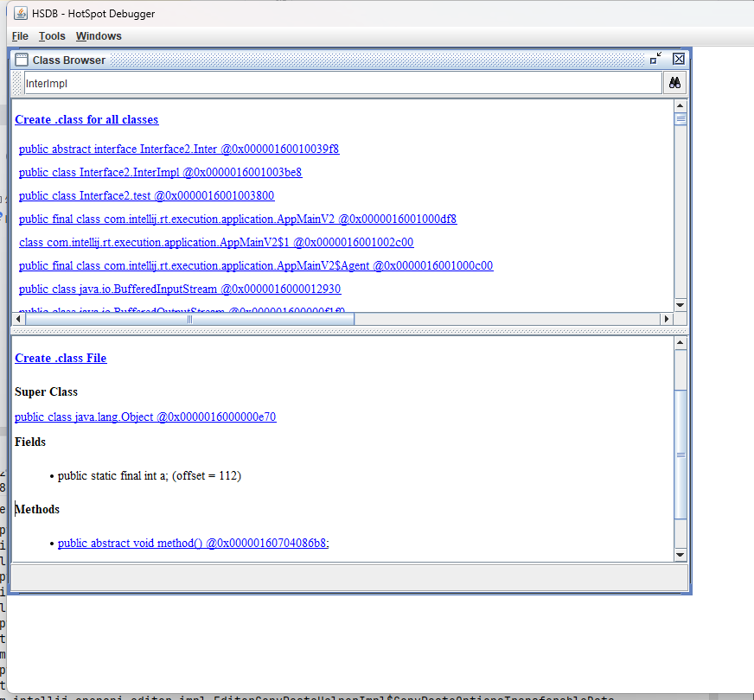
Task: Open the AppMainV2 @0x0000016001000df8 link
Action: pyautogui.click(x=238, y=220)
